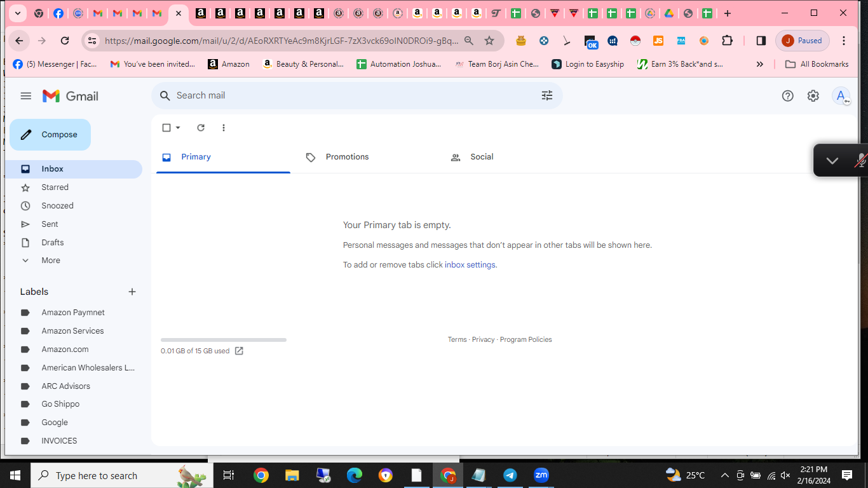This screenshot has width=868, height=488.
Task: Open Chrome tab search dropdown
Action: (x=18, y=13)
